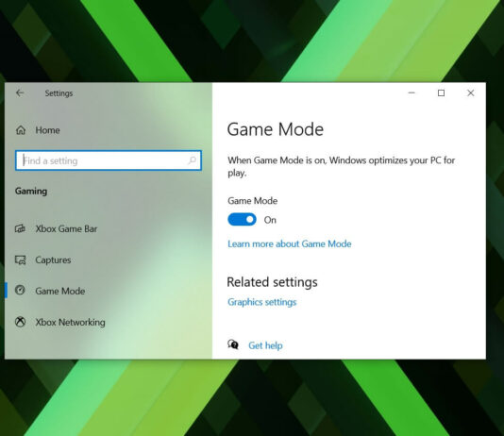
Task: Open the Home icon in sidebar
Action: [21, 130]
